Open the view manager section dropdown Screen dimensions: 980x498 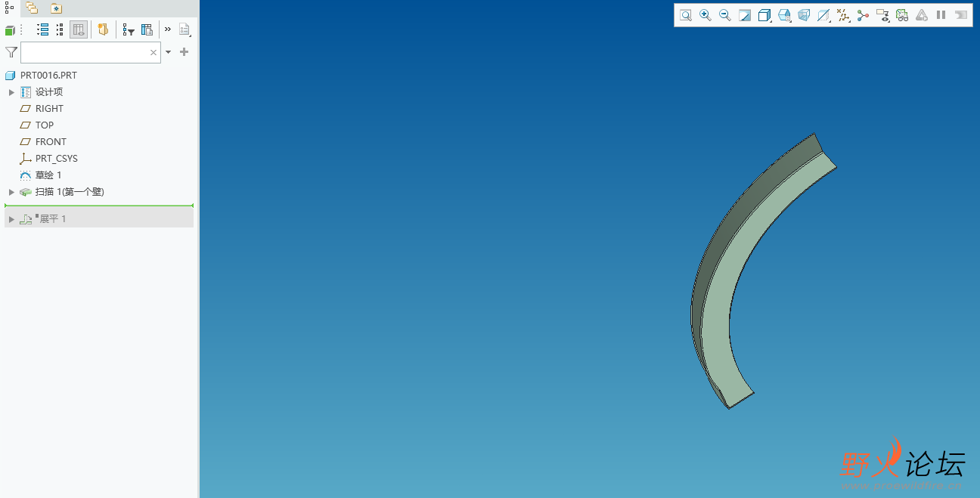coord(823,15)
